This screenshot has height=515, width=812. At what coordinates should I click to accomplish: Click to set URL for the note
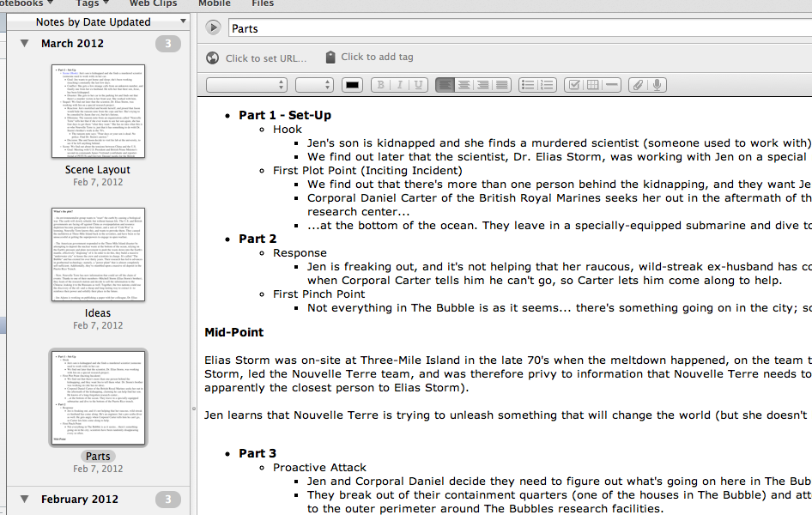[266, 58]
